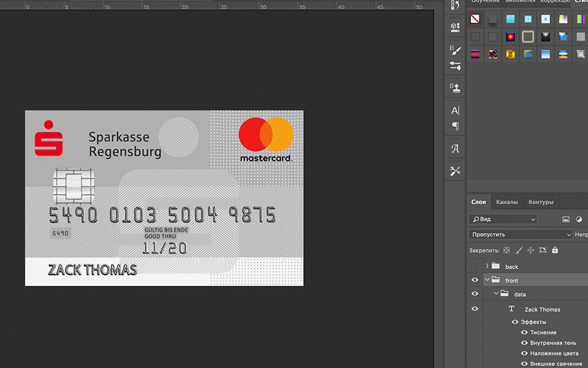Screen dimensions: 588x368
Task: Hide the Наложение цвета effect
Action: pyautogui.click(x=524, y=353)
